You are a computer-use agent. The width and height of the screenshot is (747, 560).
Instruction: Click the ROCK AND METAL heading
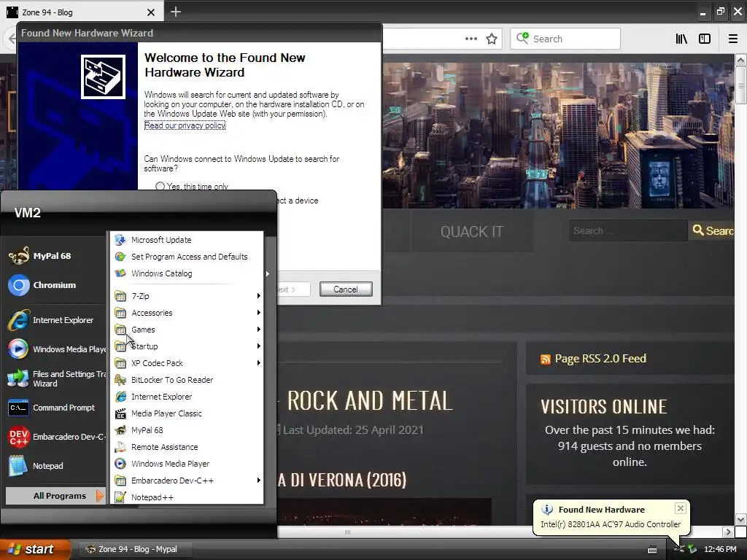point(370,400)
